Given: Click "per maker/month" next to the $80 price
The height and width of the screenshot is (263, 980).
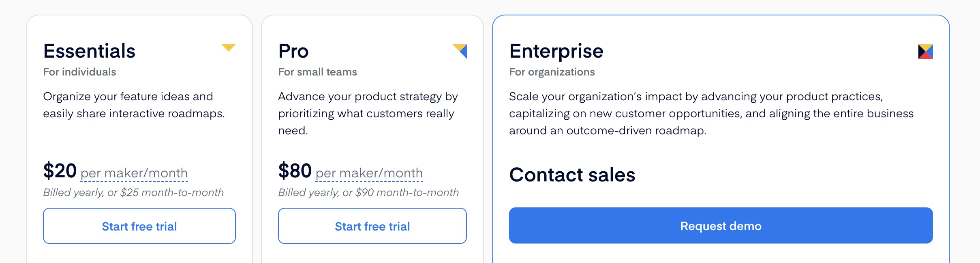Looking at the screenshot, I should pos(369,173).
